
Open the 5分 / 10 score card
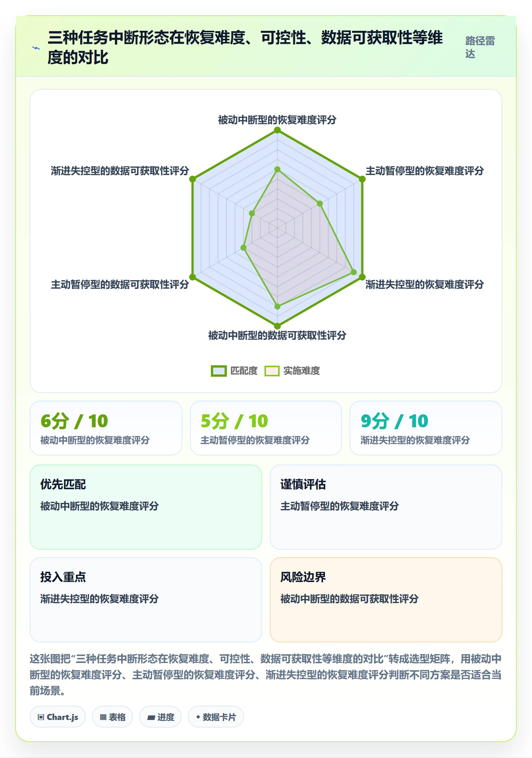click(x=266, y=428)
